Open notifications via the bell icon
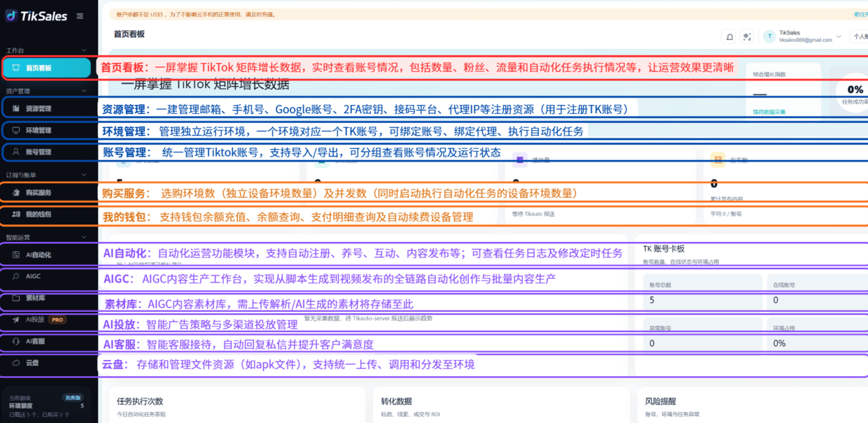This screenshot has height=423, width=868. point(730,36)
